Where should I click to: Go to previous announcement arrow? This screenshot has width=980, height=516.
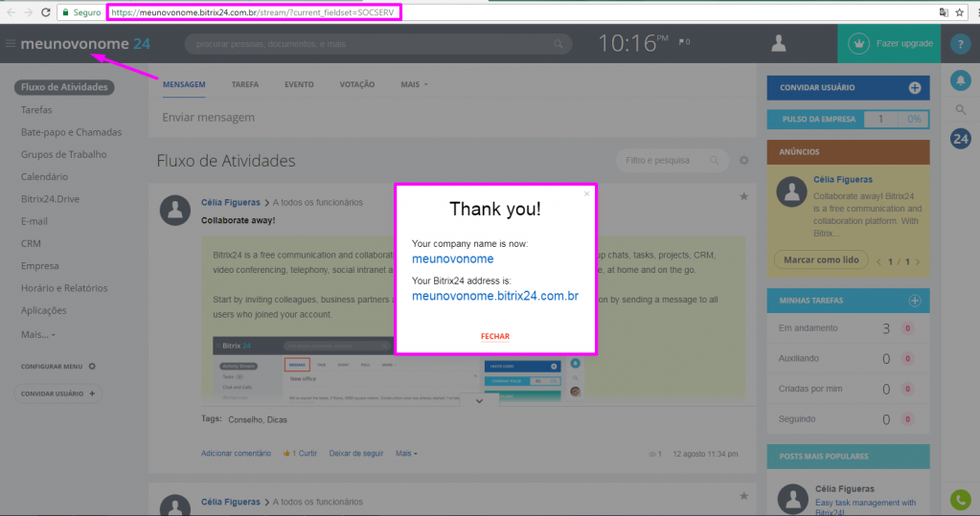tap(877, 262)
